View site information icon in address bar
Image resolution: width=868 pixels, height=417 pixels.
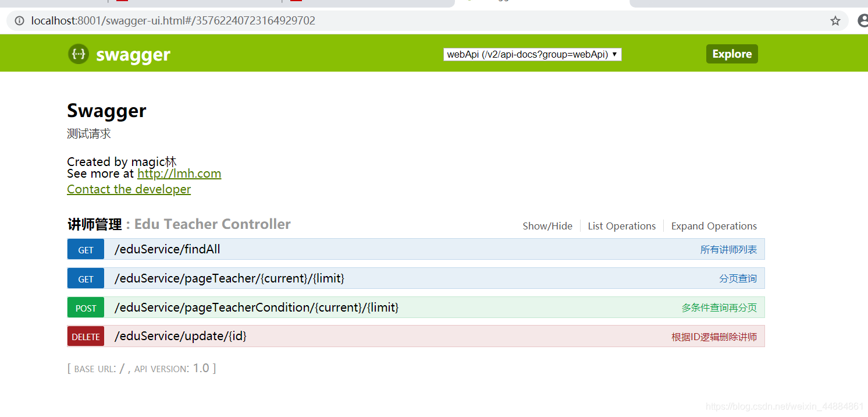[x=20, y=21]
